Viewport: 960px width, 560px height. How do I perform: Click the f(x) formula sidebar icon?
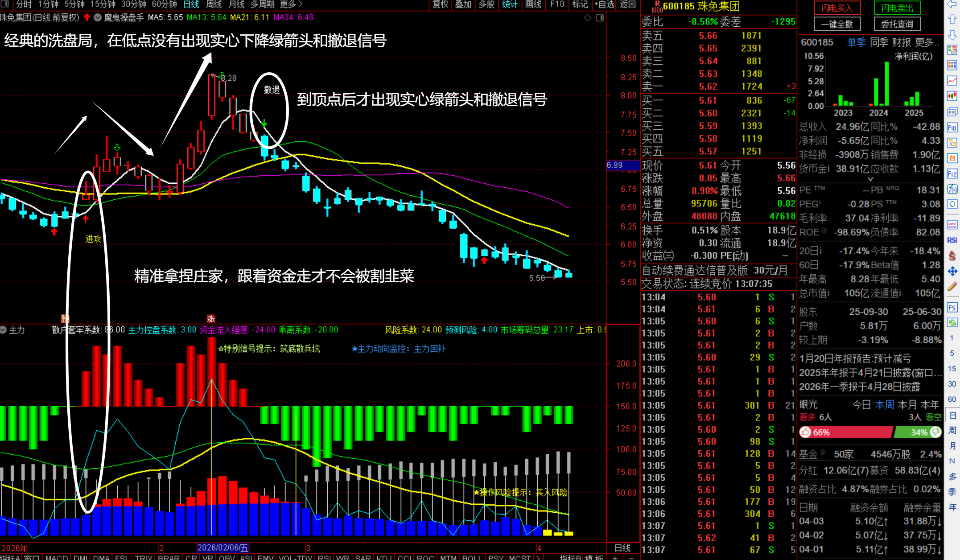(x=952, y=189)
